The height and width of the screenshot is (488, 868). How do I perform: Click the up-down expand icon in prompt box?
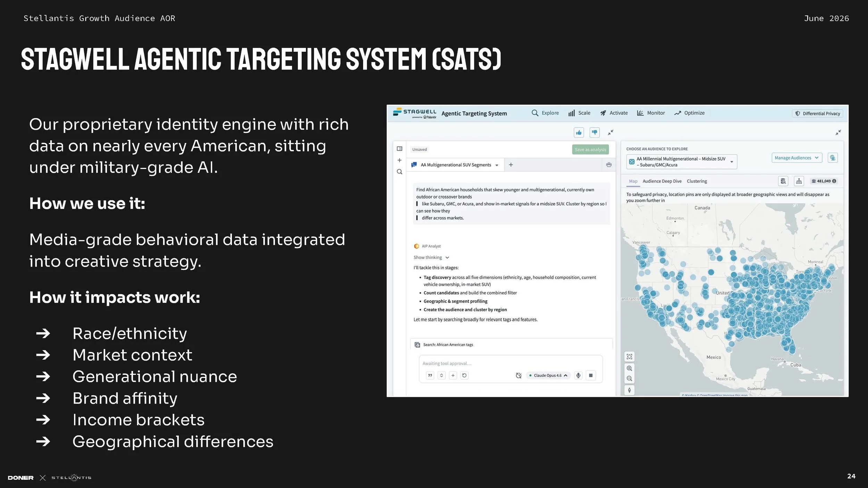pos(442,376)
